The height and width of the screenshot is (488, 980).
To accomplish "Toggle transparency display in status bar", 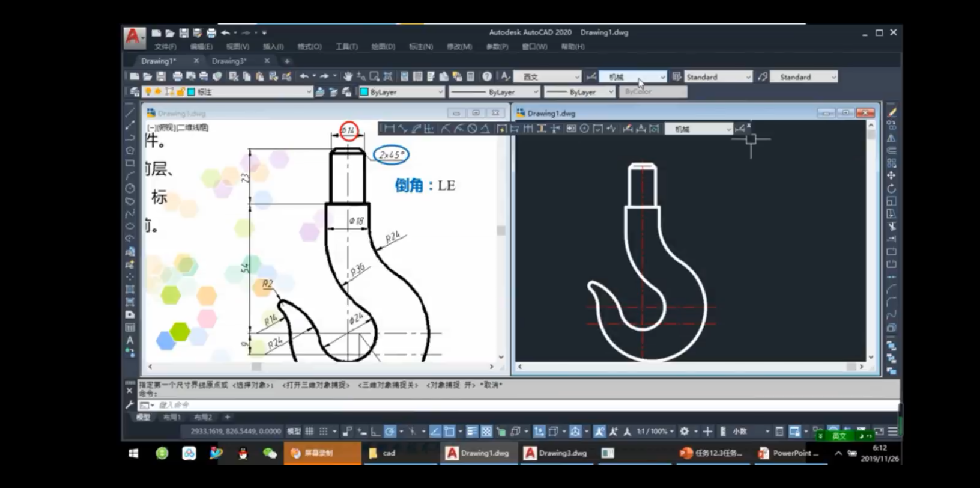I will [486, 432].
